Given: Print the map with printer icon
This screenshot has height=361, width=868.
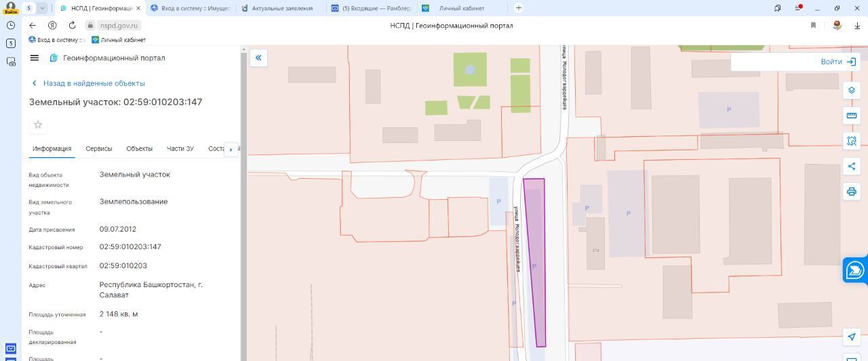Looking at the screenshot, I should (852, 192).
